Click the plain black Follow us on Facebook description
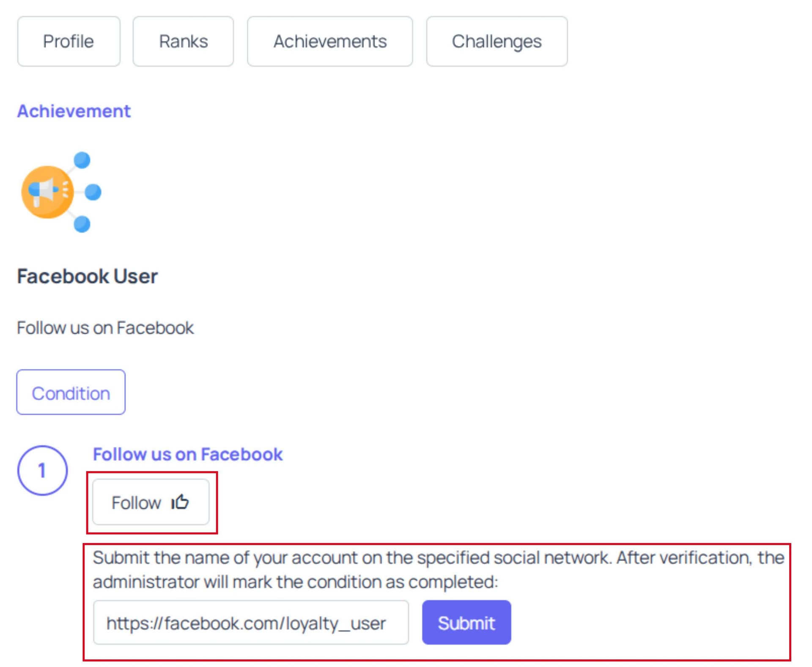Screen dimensions: 812x667 tap(105, 328)
